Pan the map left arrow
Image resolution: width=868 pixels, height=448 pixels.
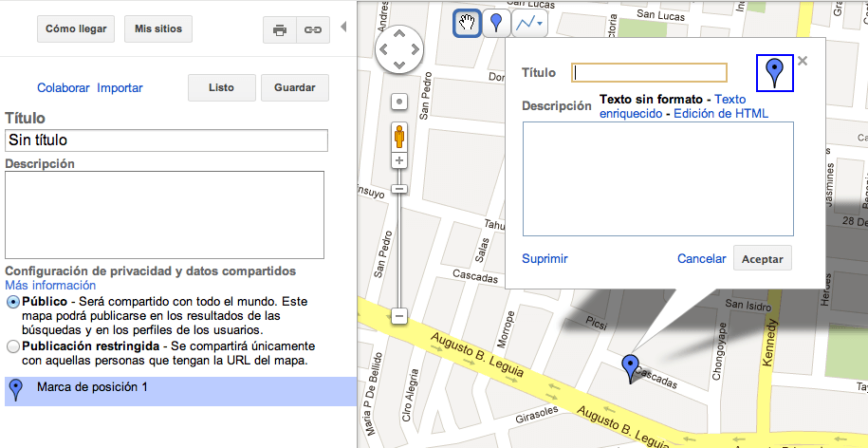384,50
